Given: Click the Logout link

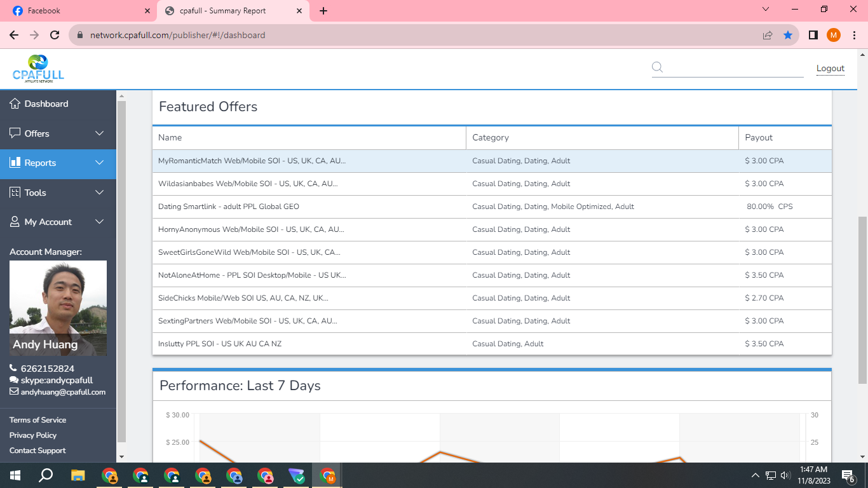Looking at the screenshot, I should (831, 69).
